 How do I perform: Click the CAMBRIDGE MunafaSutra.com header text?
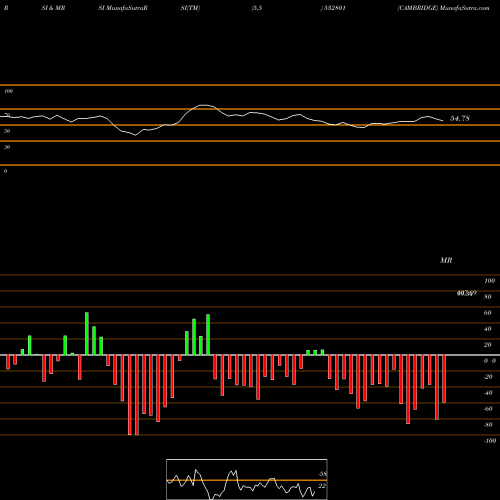(x=443, y=8)
